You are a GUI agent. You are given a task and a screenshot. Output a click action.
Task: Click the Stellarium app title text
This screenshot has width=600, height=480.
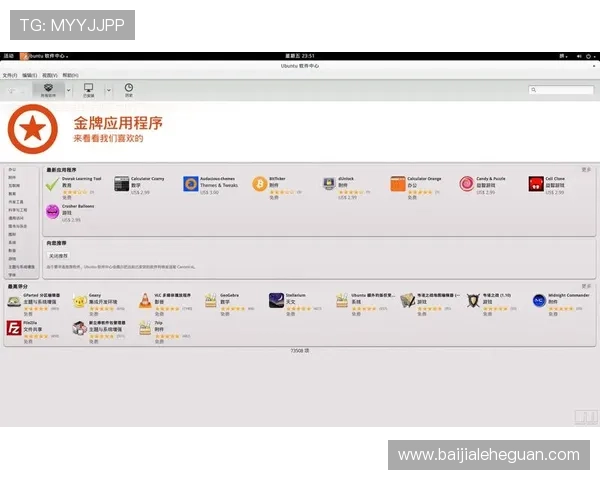[295, 296]
